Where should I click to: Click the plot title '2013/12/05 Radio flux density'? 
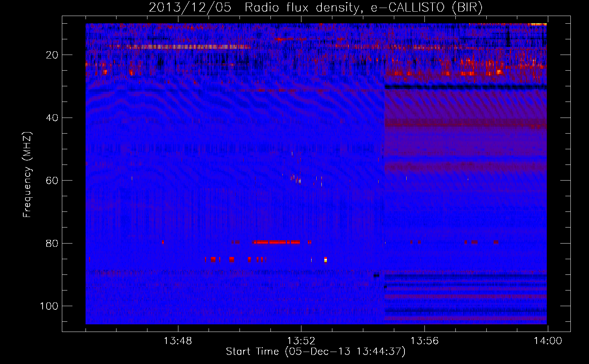click(254, 7)
